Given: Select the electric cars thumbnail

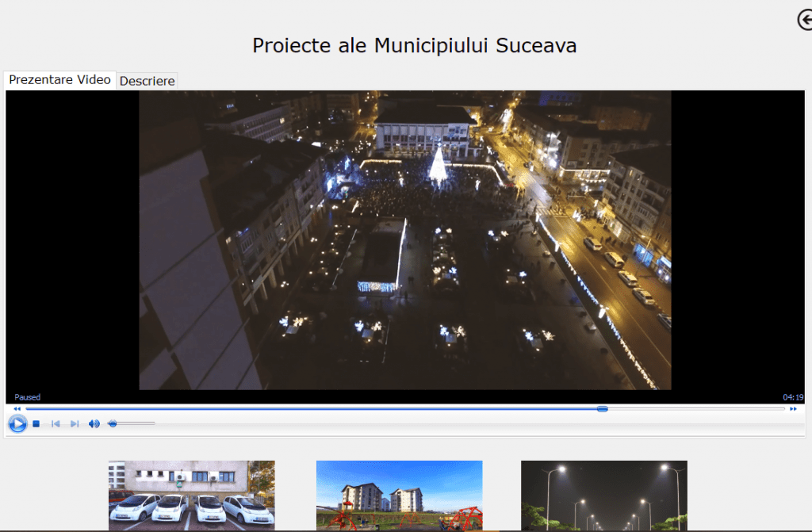Looking at the screenshot, I should [x=192, y=496].
